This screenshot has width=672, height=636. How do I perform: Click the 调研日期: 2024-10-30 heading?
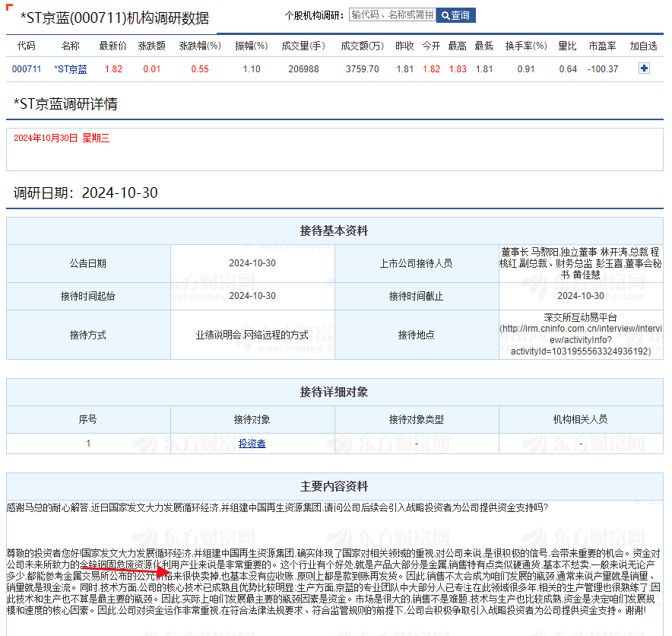click(86, 193)
